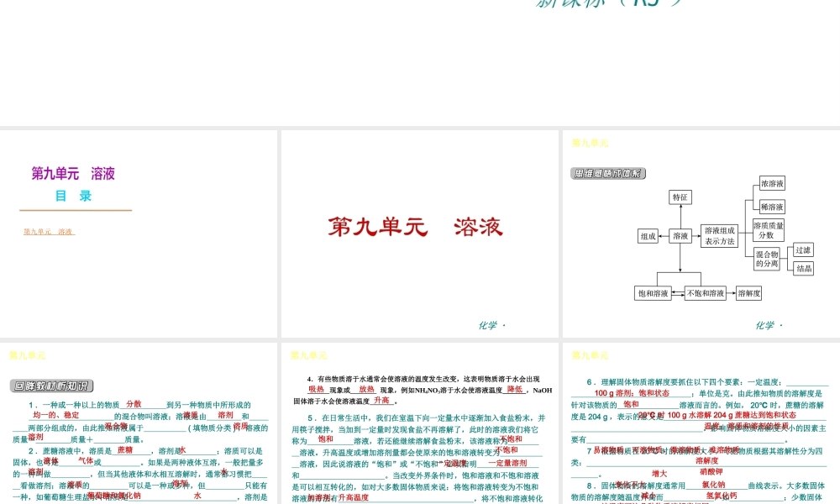This screenshot has width=840, height=504.
Task: Click the '回眸教材析知识' badge label
Action: (51, 386)
